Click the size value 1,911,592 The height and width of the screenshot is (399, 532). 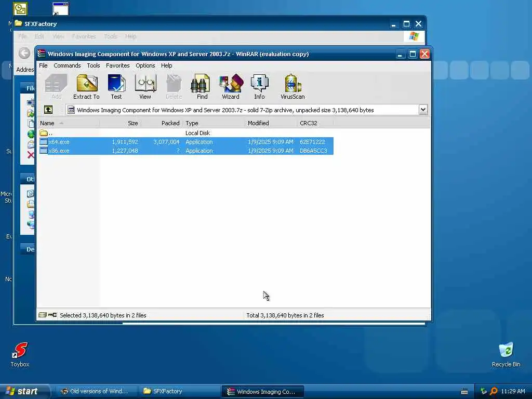[125, 142]
